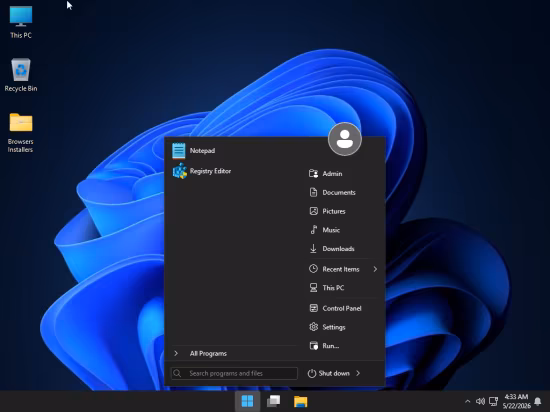The width and height of the screenshot is (550, 412).
Task: Open Downloads from the start menu
Action: pyautogui.click(x=338, y=249)
